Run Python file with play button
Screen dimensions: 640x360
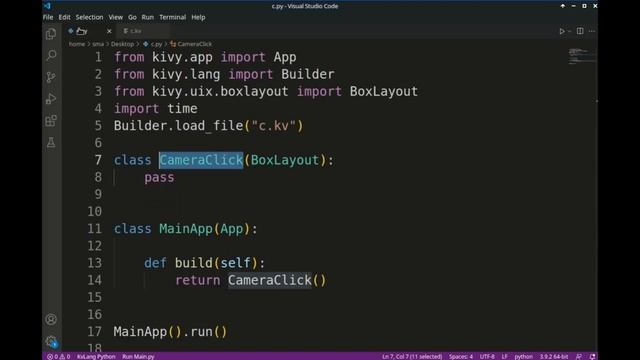pyautogui.click(x=562, y=31)
